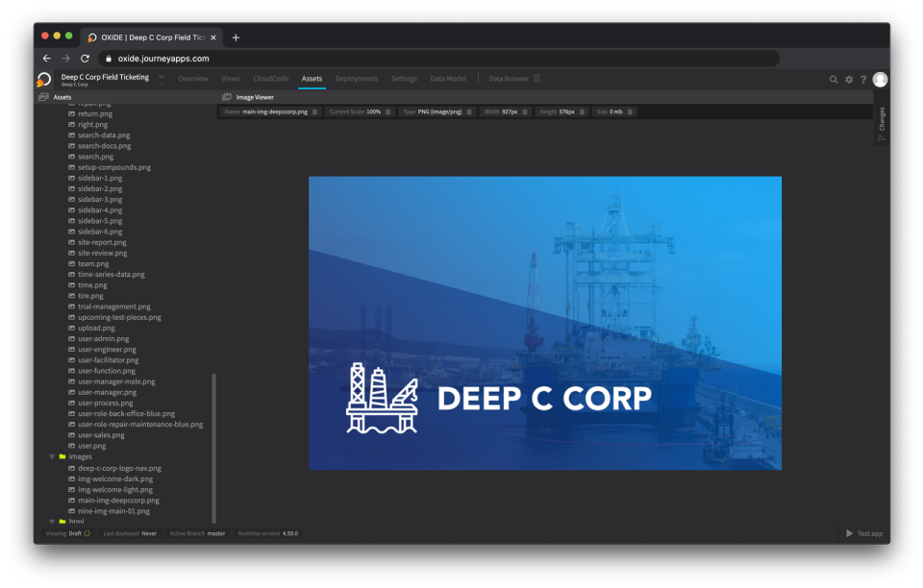Image resolution: width=923 pixels, height=588 pixels.
Task: Click the browser reload button
Action: coord(85,59)
